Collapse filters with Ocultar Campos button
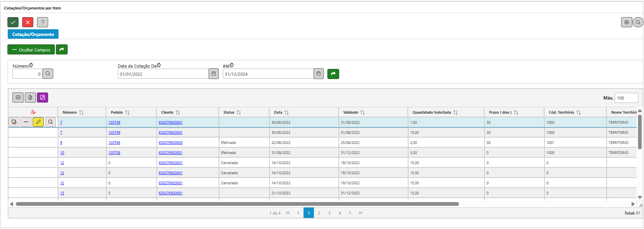644x229 pixels. click(x=31, y=50)
